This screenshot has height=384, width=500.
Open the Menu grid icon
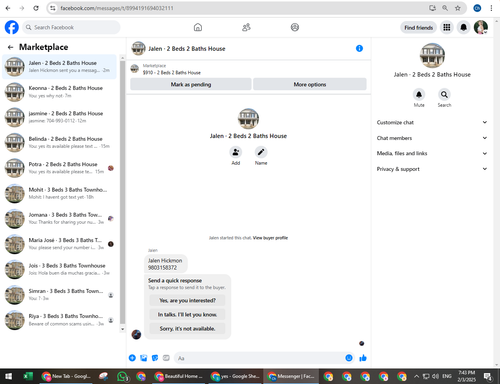pyautogui.click(x=447, y=27)
